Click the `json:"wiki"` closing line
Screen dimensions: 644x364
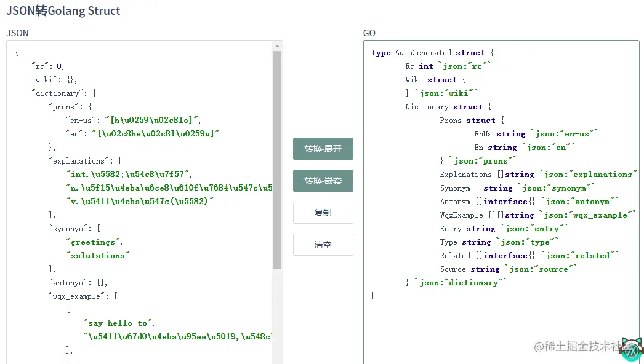click(x=441, y=93)
